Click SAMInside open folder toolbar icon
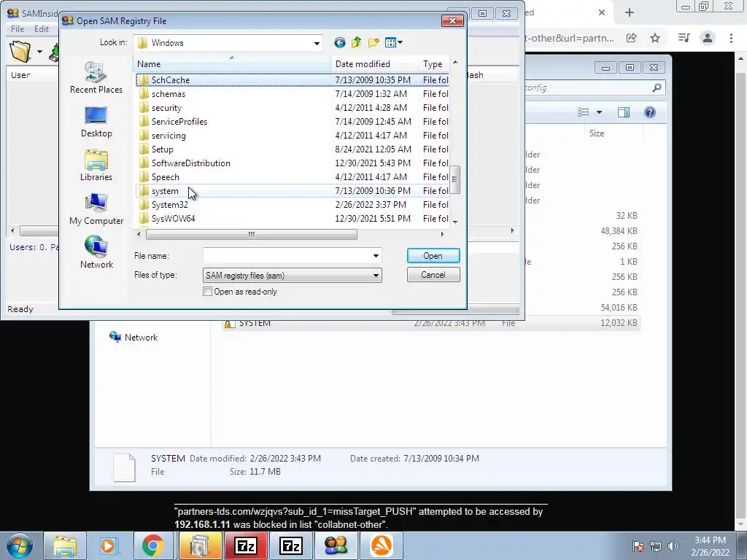The image size is (747, 560). coord(20,52)
